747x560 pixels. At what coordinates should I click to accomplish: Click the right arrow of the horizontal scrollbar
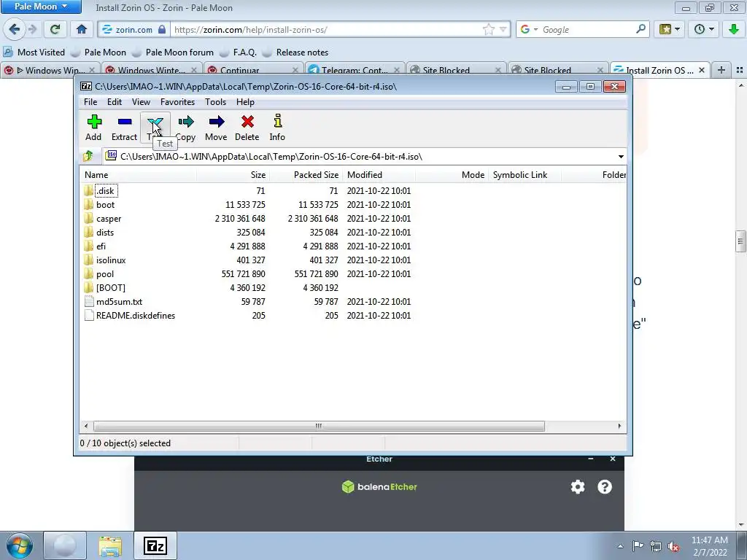(x=619, y=426)
